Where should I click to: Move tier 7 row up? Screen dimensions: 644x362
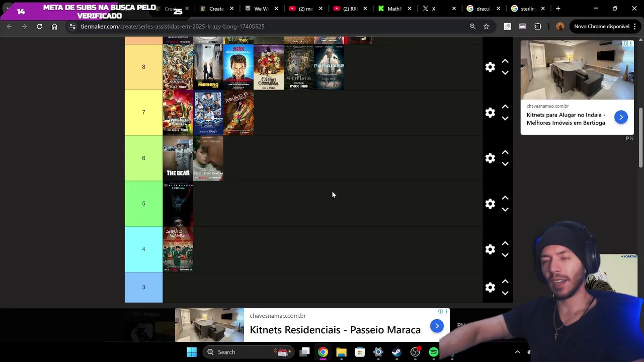click(505, 107)
